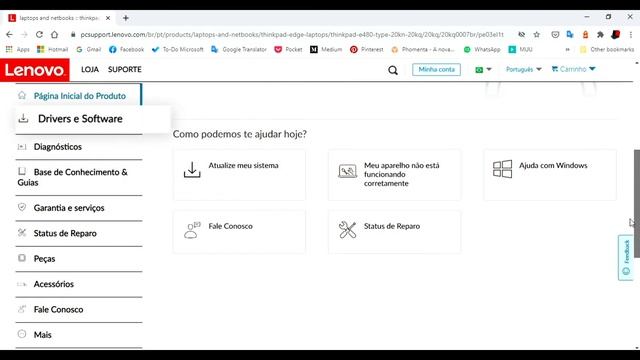Image resolution: width=640 pixels, height=360 pixels.
Task: Expand the country flag dropdown
Action: [483, 70]
